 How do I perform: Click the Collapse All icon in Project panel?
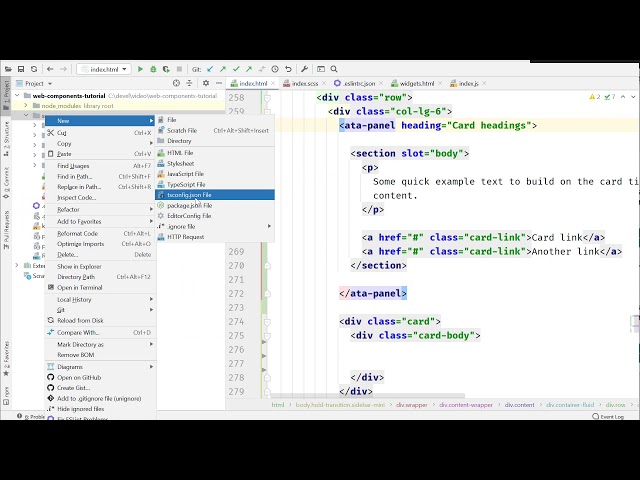click(x=189, y=83)
